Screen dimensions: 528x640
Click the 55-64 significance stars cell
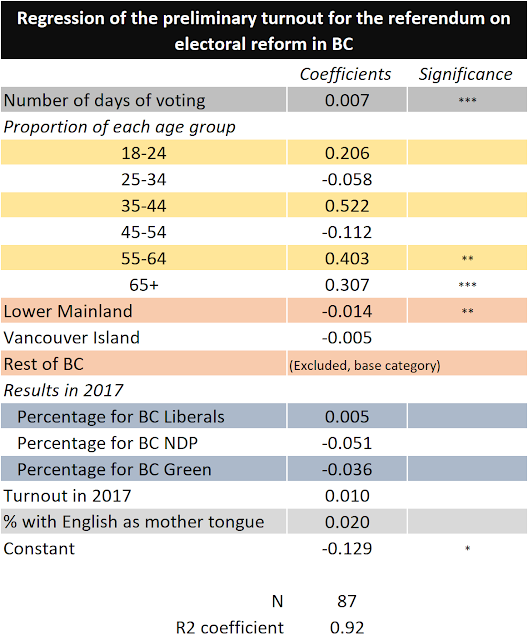click(467, 258)
